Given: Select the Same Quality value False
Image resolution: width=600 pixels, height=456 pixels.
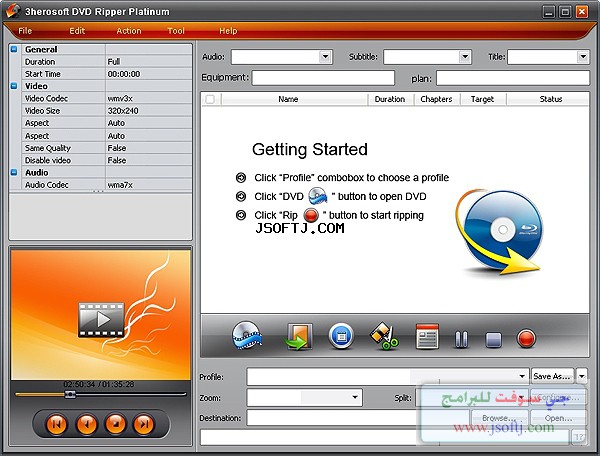Looking at the screenshot, I should 148,148.
